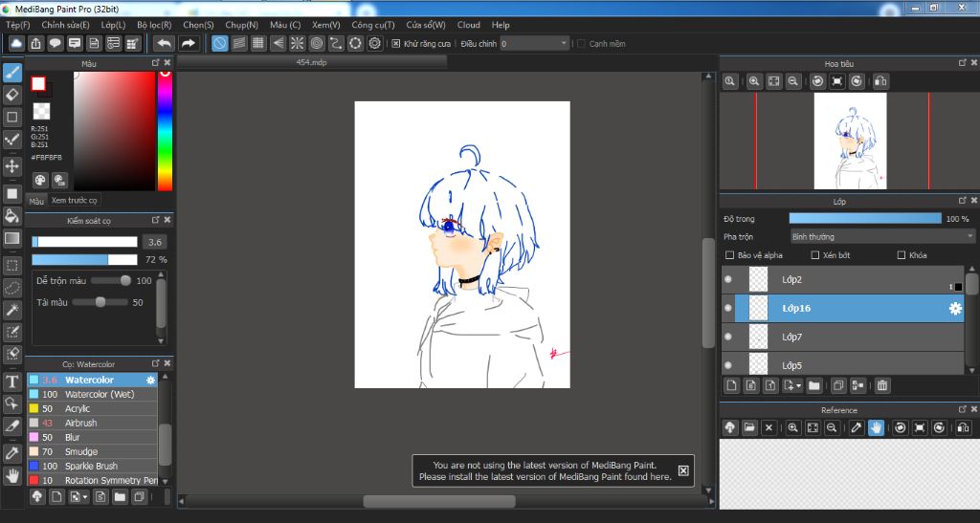Hide layer Lớp7 visibility dot

point(728,337)
